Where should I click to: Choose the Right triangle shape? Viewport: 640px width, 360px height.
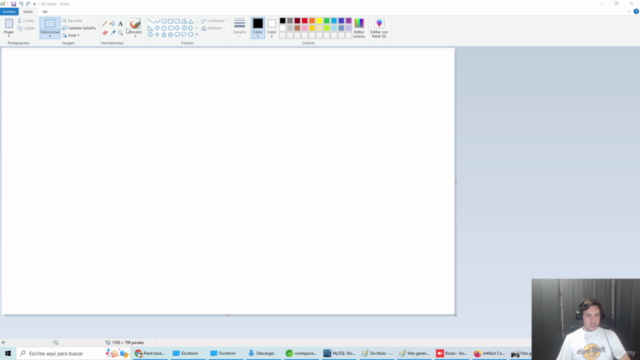pyautogui.click(x=150, y=28)
